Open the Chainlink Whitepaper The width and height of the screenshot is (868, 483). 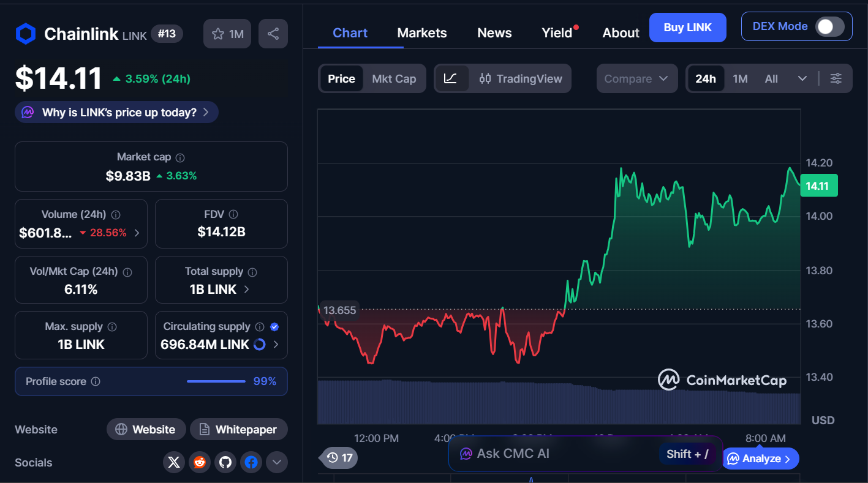(238, 429)
